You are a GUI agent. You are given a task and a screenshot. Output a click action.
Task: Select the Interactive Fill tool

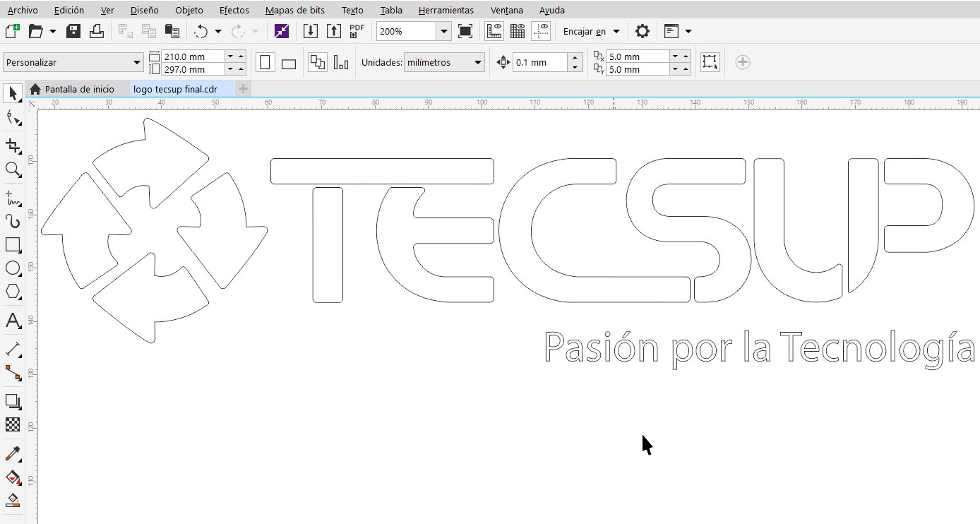coord(13,477)
